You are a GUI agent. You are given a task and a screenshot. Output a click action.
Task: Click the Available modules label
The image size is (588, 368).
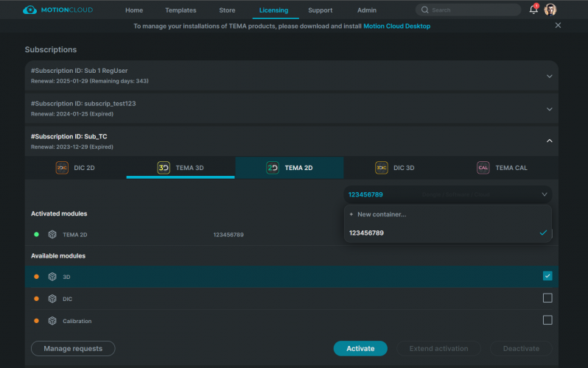click(58, 256)
